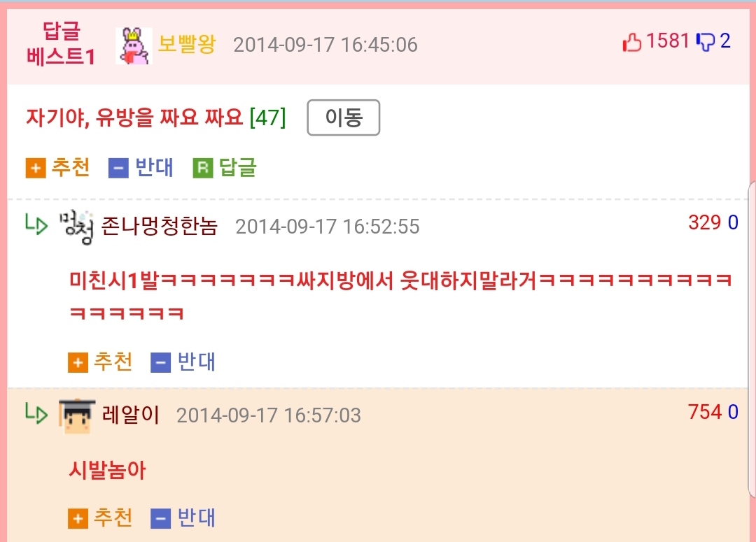
Task: Open 보빨왕's rabbit avatar image
Action: coord(134,45)
